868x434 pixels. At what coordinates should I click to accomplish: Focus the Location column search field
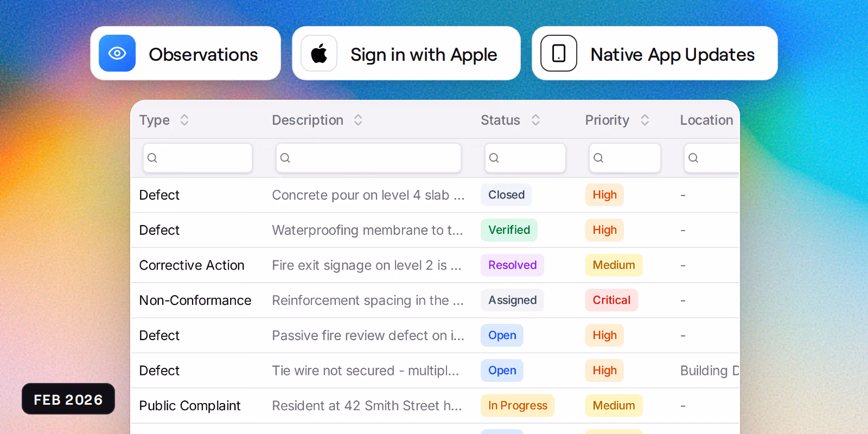712,158
